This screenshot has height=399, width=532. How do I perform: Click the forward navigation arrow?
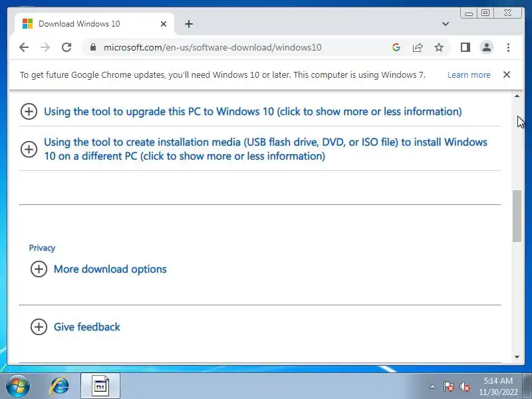pos(45,47)
